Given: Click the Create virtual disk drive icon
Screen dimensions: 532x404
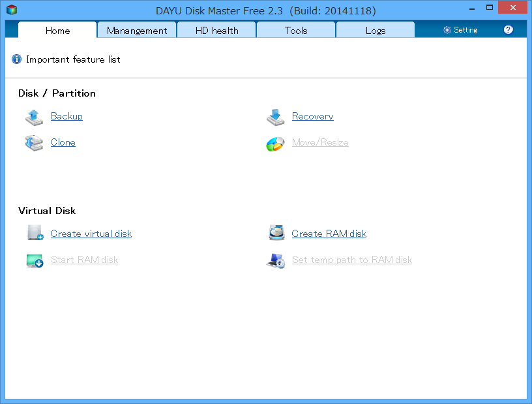Looking at the screenshot, I should pos(35,232).
